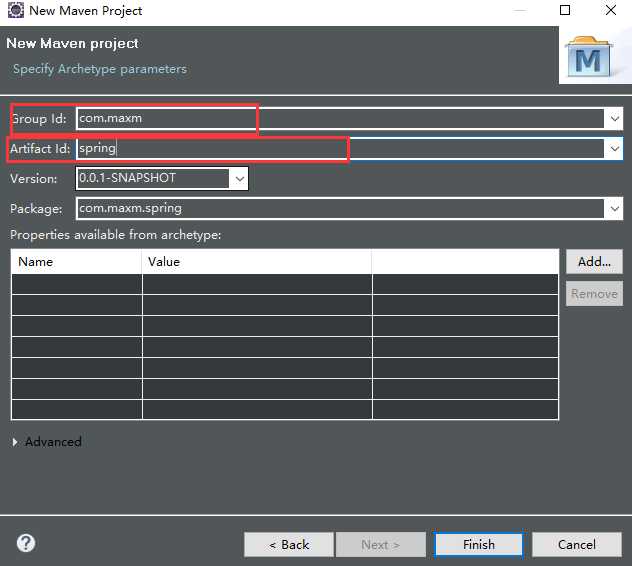Viewport: 632px width, 566px height.
Task: Open the Package dropdown arrow
Action: coord(614,208)
